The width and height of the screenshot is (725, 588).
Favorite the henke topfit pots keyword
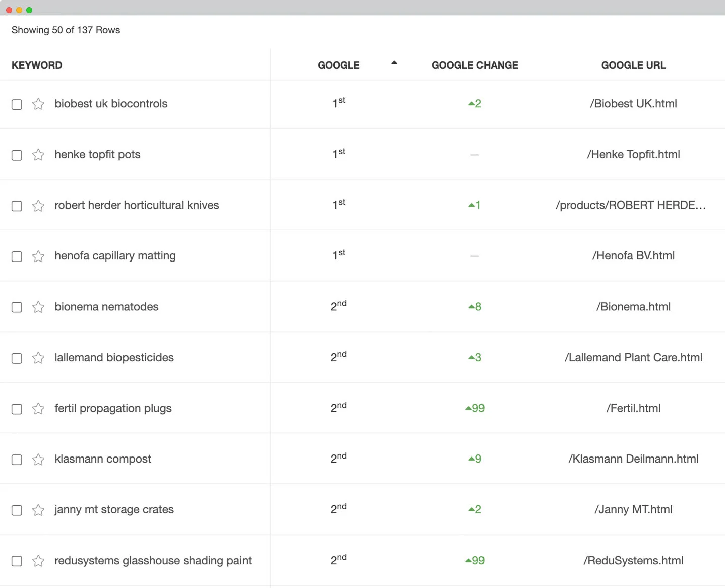click(x=38, y=155)
